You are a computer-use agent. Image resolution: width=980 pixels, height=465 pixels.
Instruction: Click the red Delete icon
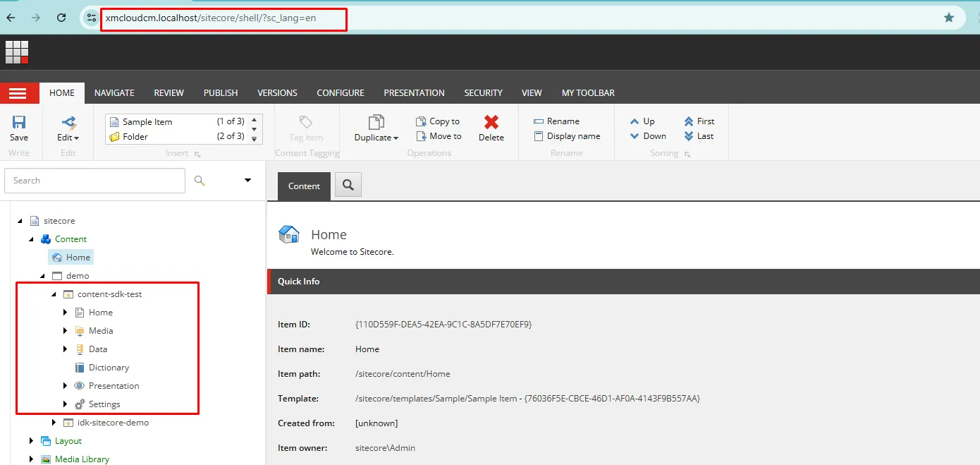pos(491,123)
